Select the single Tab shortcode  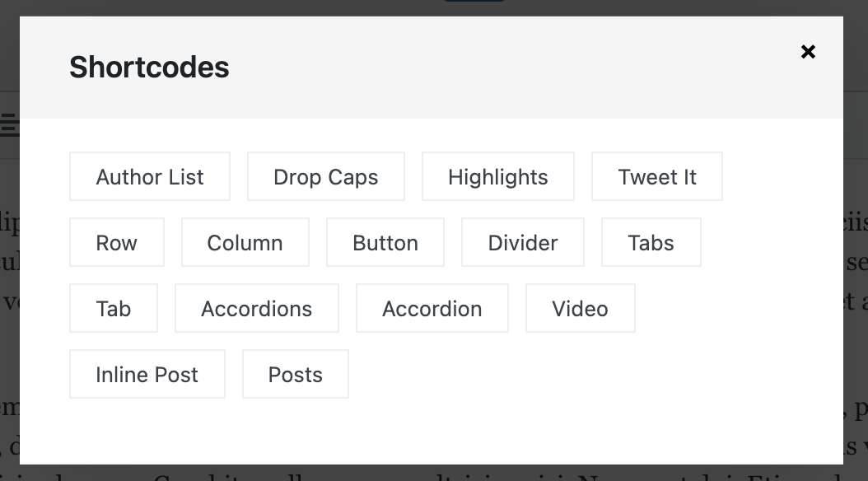tap(113, 308)
